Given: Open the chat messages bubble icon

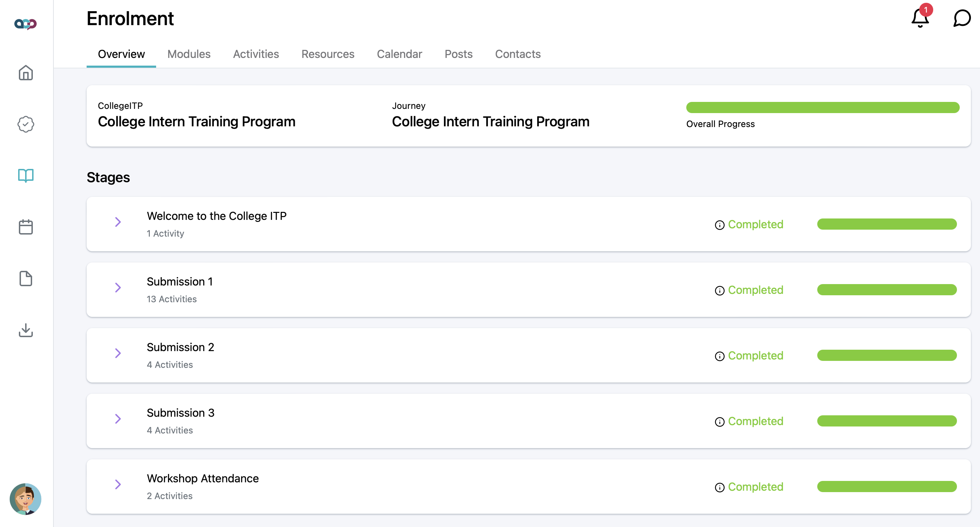Looking at the screenshot, I should [961, 18].
